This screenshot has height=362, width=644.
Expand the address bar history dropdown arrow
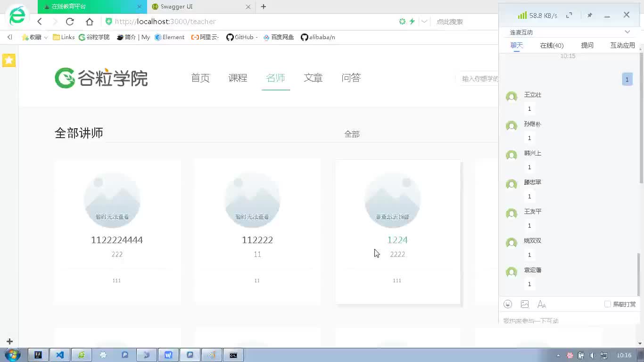coord(424,22)
